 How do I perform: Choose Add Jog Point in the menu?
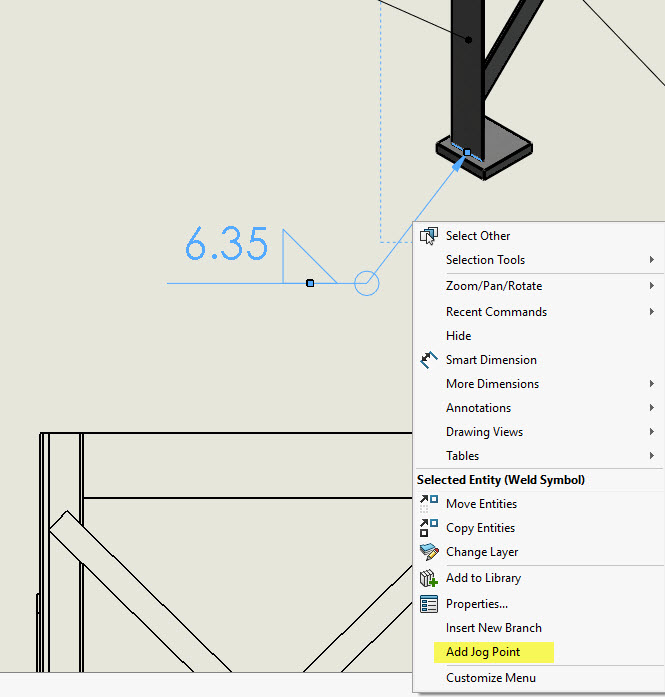483,652
